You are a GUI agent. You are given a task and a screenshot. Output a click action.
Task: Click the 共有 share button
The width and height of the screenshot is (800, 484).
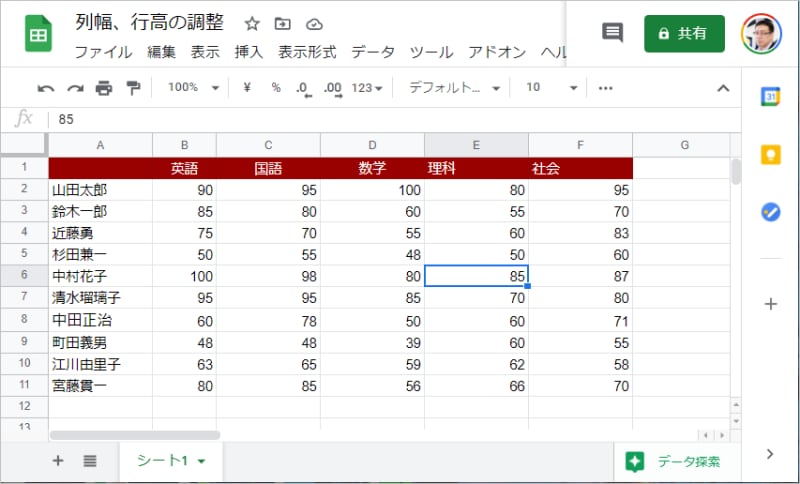684,34
